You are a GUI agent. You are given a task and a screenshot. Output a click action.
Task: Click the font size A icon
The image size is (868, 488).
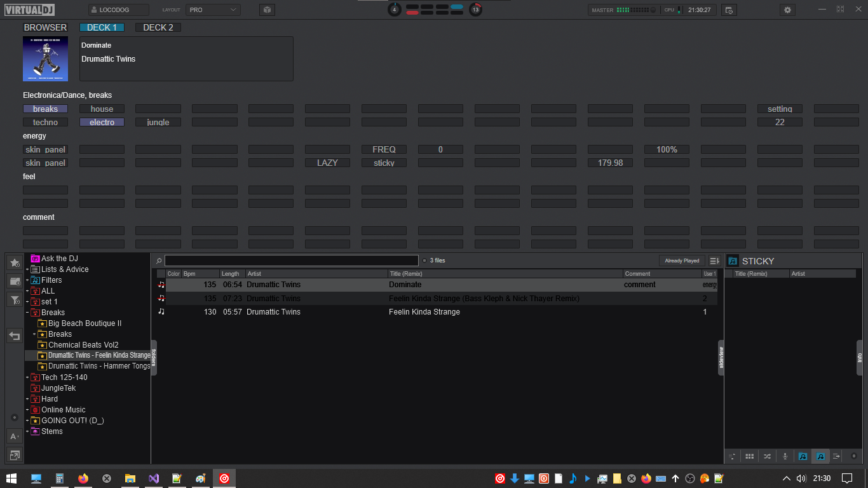(x=14, y=436)
